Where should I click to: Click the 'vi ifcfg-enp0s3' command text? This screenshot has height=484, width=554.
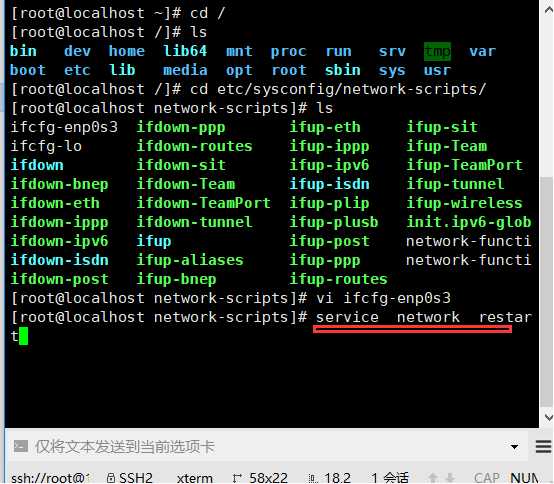[383, 299]
